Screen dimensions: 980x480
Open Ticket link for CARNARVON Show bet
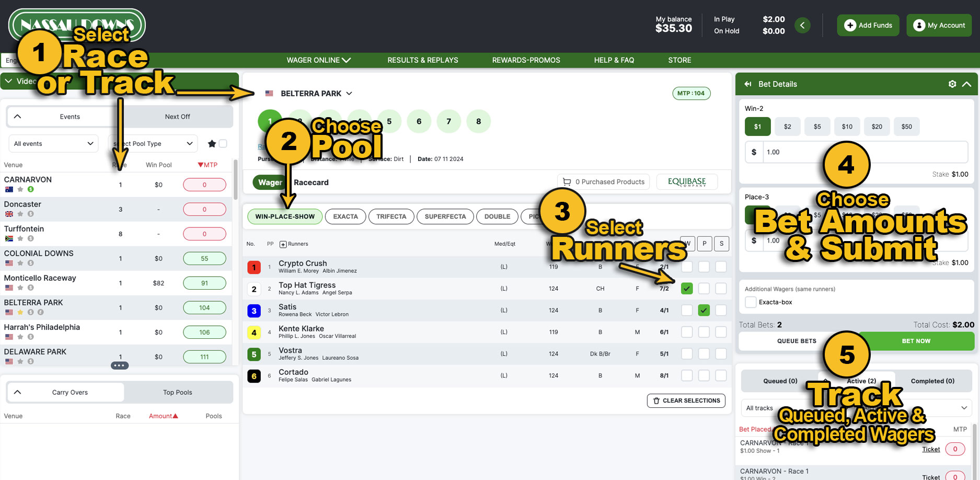[931, 449]
